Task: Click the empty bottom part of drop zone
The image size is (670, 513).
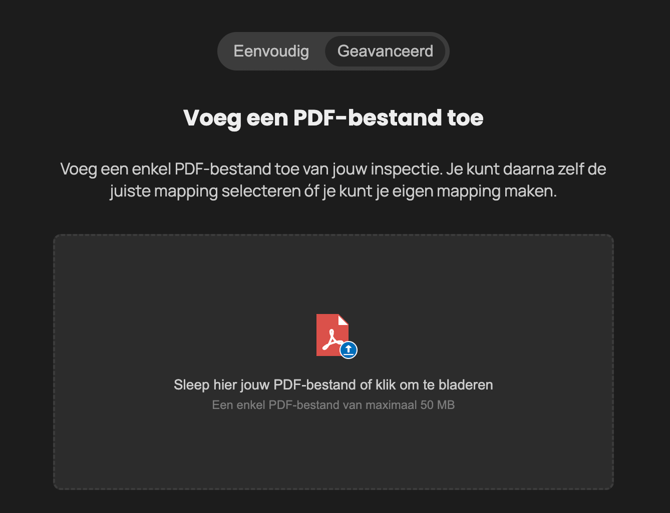Action: coord(333,455)
